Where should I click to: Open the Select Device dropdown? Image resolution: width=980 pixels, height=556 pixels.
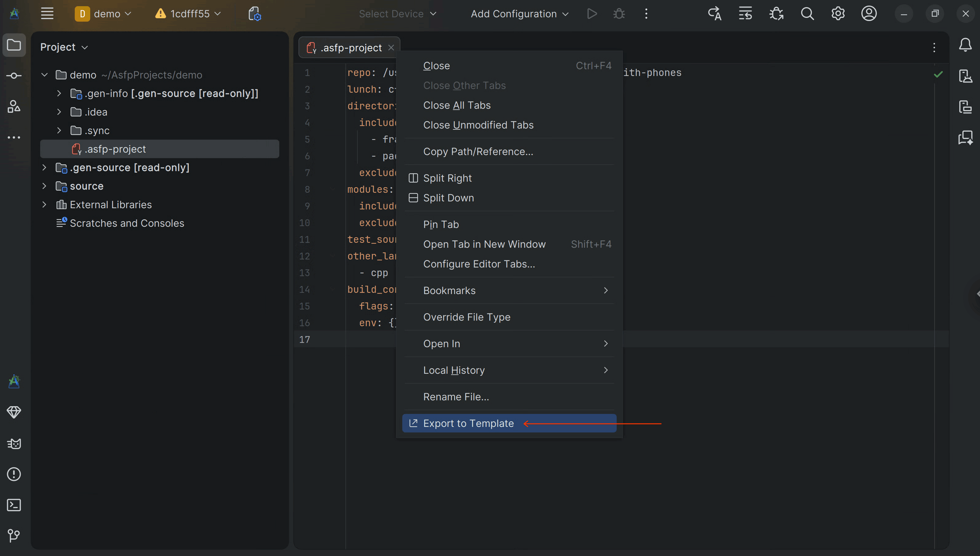(398, 14)
